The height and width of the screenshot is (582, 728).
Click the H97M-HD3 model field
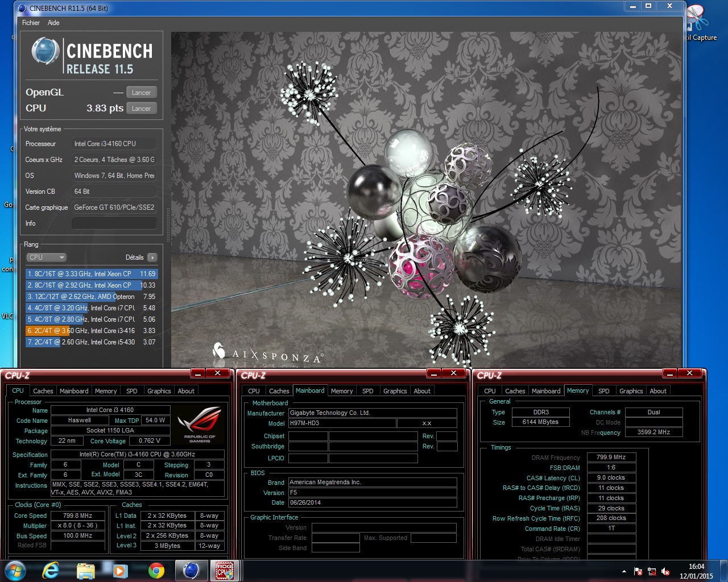click(341, 423)
